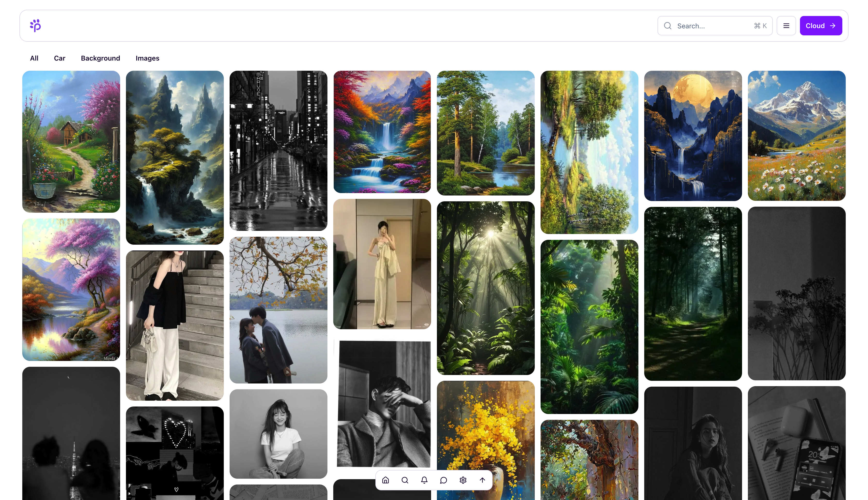868x500 pixels.
Task: Open notifications bell in floating dock
Action: (424, 480)
